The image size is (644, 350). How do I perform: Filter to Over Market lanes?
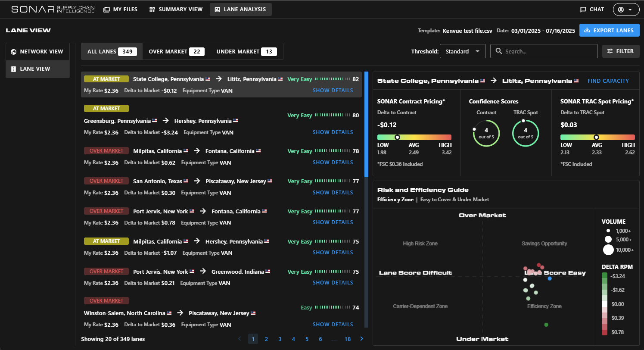pyautogui.click(x=177, y=51)
